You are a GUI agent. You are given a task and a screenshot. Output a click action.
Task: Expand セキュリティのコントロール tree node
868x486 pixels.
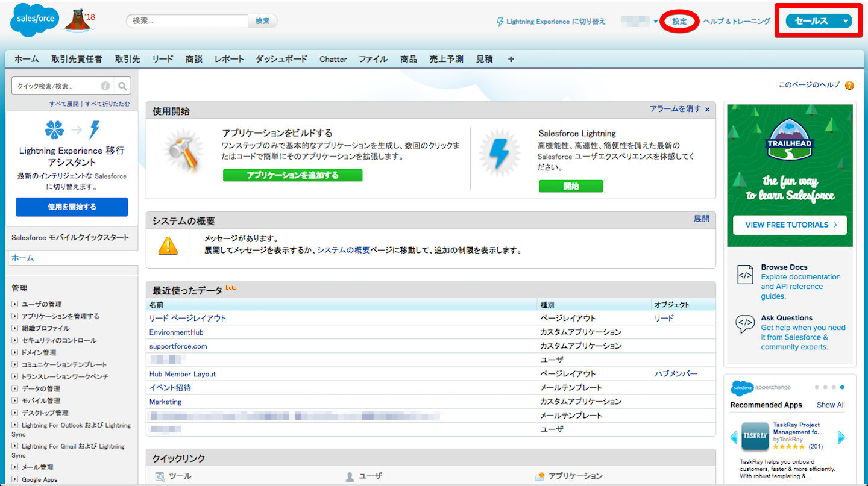15,340
